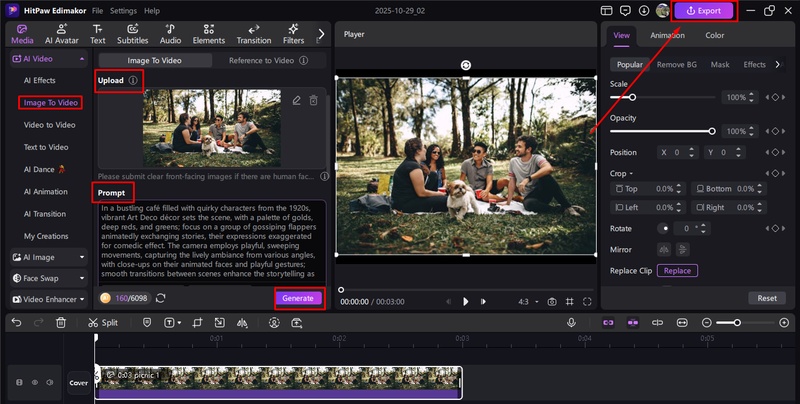This screenshot has height=404, width=800.
Task: Click the prompt text field
Action: click(x=212, y=241)
